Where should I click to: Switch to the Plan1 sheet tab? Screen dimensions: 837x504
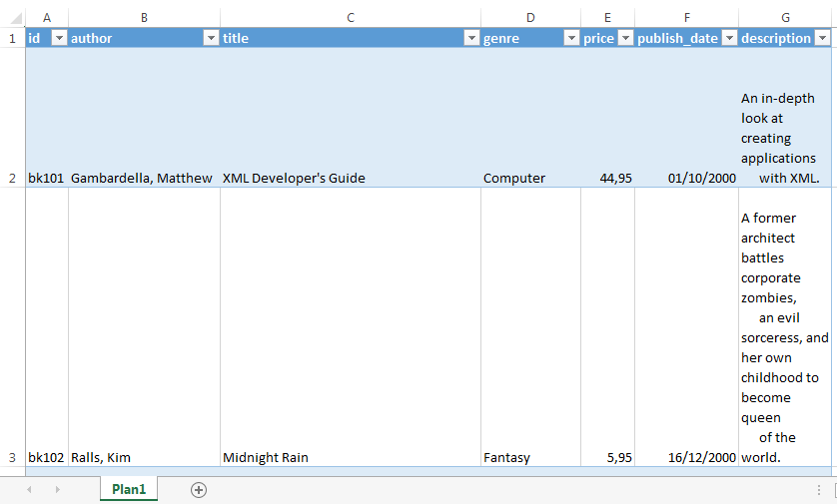coord(129,489)
